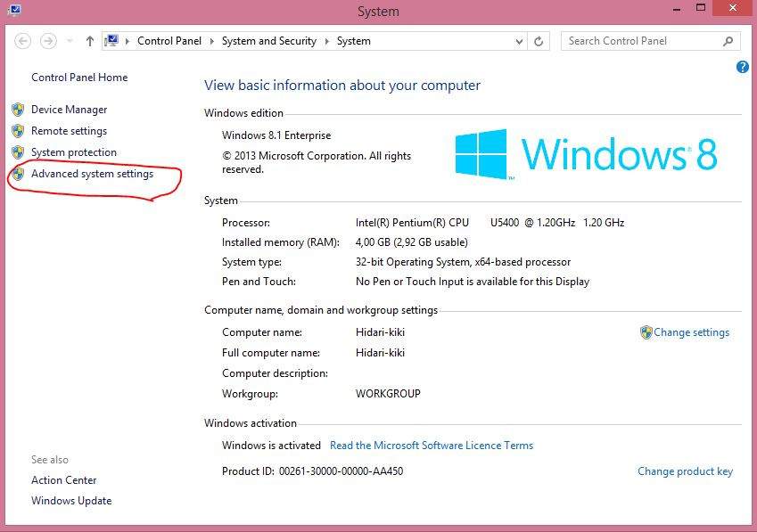Click the refresh icon beside the address bar
This screenshot has height=532, width=757.
pyautogui.click(x=540, y=41)
